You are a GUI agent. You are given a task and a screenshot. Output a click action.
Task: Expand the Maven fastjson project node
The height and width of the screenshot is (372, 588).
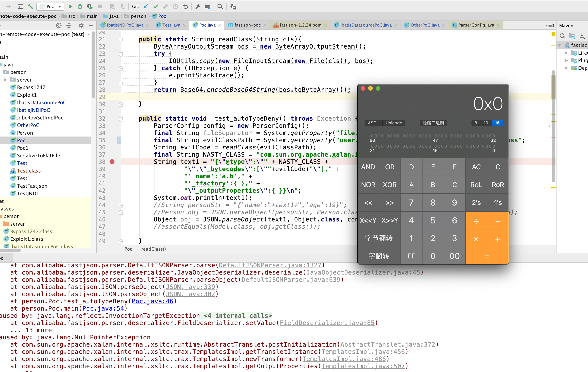559,45
